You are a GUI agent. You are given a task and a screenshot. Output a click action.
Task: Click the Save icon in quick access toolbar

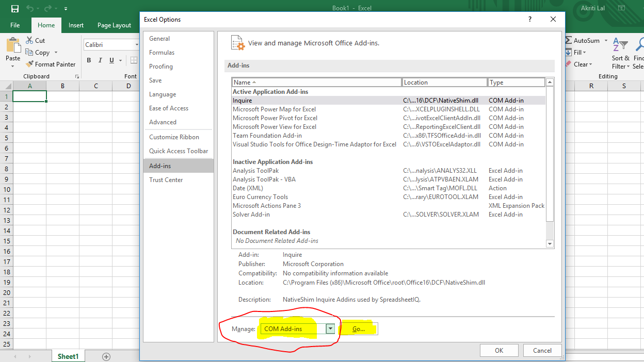coord(14,9)
